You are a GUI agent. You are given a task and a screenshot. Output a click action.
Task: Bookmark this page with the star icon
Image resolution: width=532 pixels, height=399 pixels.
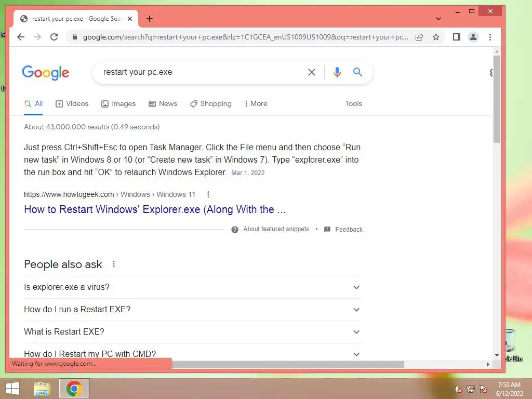coord(436,37)
